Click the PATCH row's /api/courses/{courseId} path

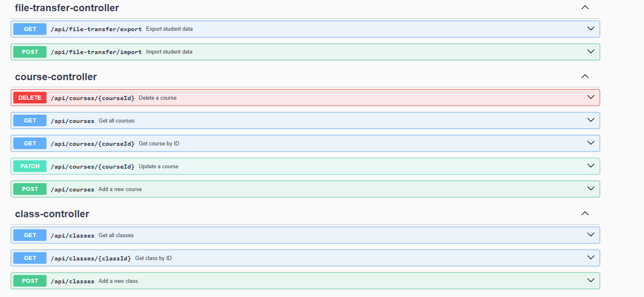click(x=93, y=167)
